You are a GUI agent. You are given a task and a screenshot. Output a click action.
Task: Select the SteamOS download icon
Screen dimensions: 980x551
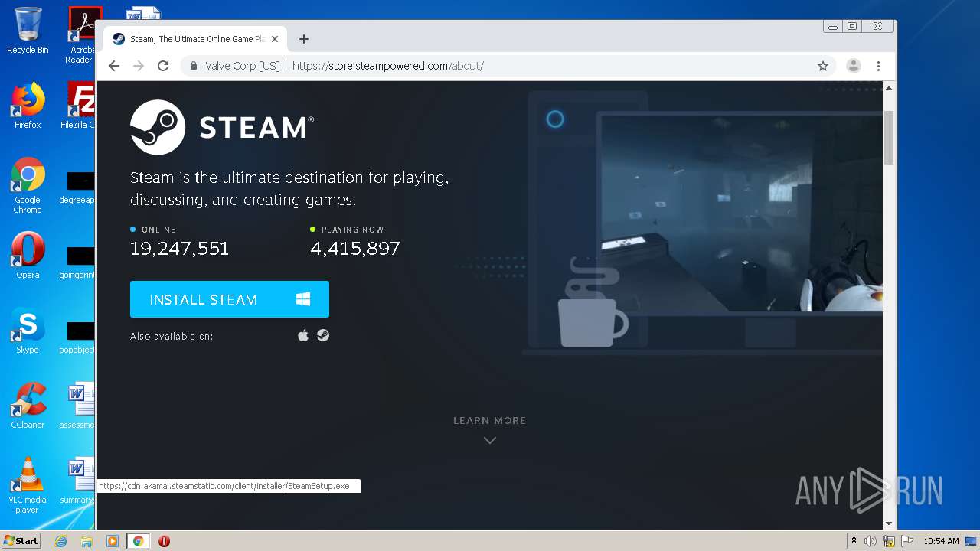pyautogui.click(x=323, y=335)
